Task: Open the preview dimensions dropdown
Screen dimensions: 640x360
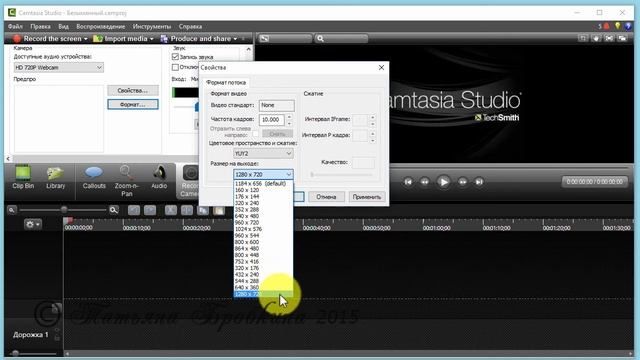Action: pos(285,38)
